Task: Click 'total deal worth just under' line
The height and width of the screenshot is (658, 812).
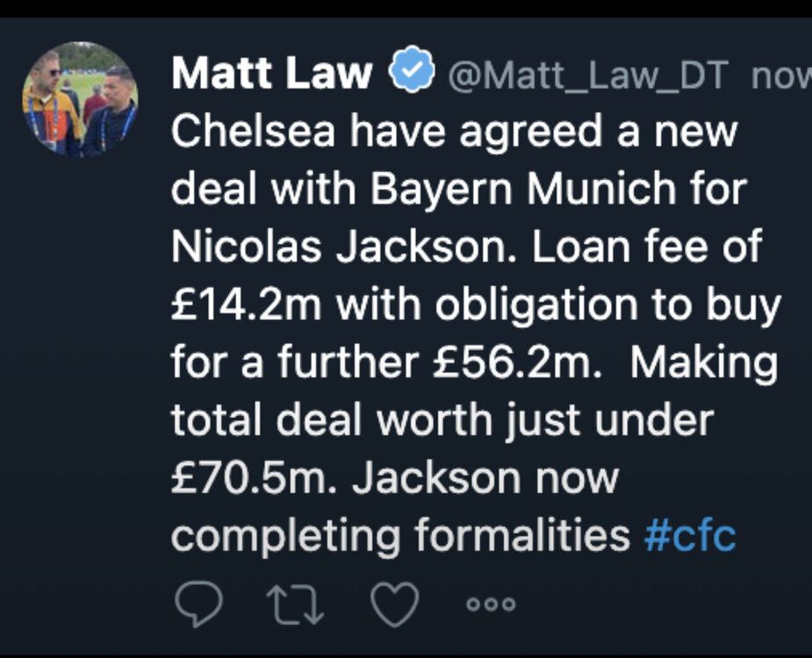Action: [x=442, y=420]
